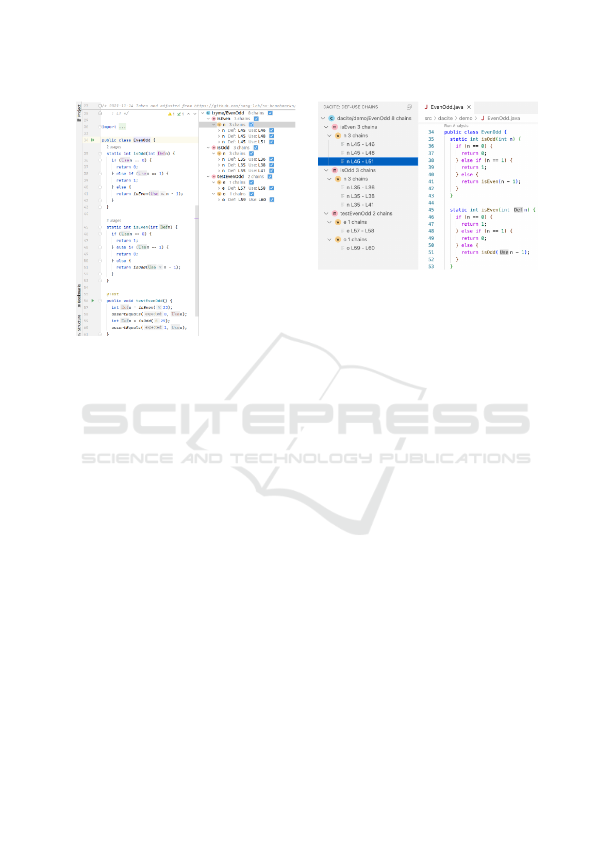Viewport: 614px width, 868px height.
Task: Click the fold marker at line 35 in IntelliJ
Action: [100, 154]
